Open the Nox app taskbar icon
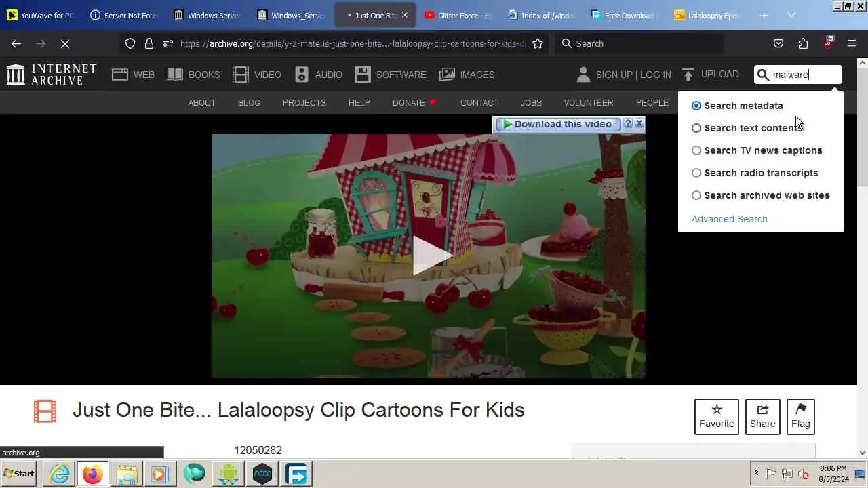This screenshot has width=868, height=488. pyautogui.click(x=262, y=474)
